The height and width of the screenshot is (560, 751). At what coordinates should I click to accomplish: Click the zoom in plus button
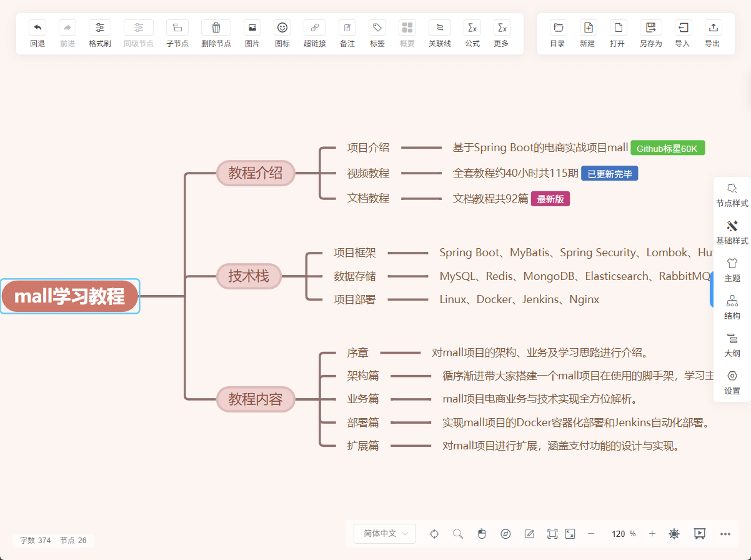652,534
